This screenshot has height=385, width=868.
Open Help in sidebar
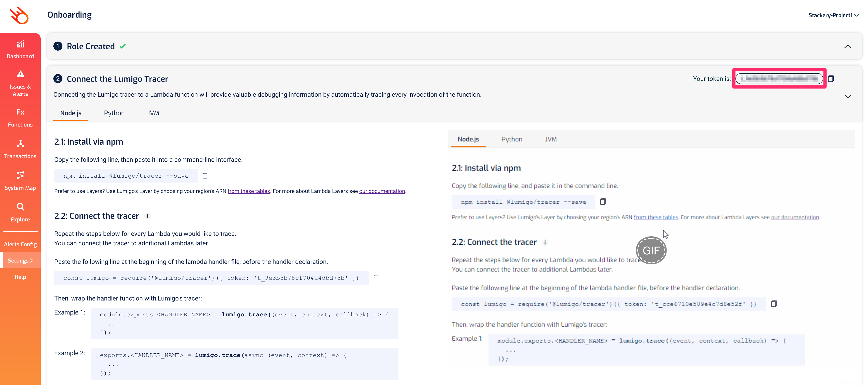pos(20,277)
